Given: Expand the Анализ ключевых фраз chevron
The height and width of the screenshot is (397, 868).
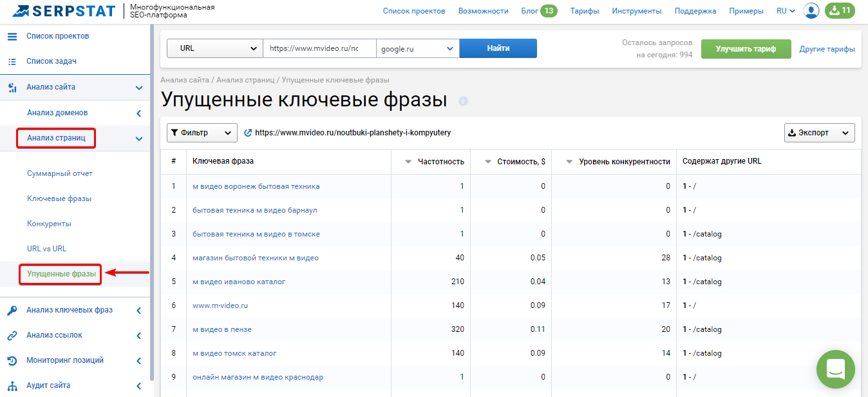Looking at the screenshot, I should [138, 311].
